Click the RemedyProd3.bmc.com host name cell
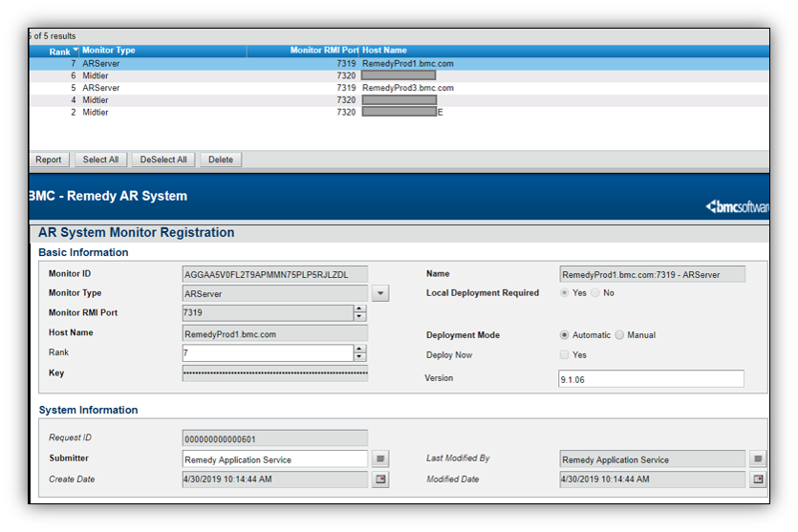The width and height of the screenshot is (798, 532). [408, 88]
